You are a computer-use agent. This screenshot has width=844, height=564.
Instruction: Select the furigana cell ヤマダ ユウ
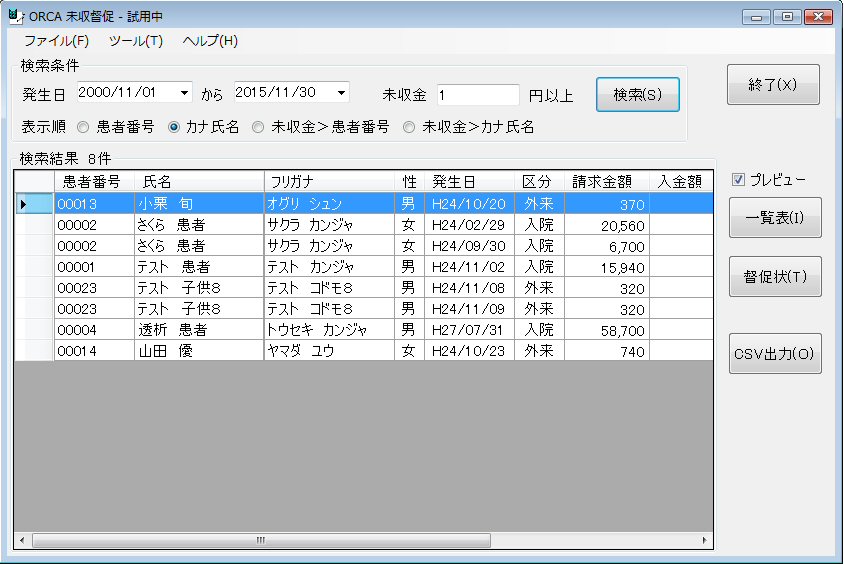click(329, 351)
